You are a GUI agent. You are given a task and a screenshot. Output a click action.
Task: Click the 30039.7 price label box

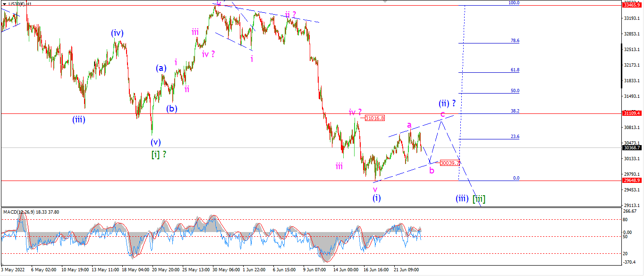click(x=449, y=163)
